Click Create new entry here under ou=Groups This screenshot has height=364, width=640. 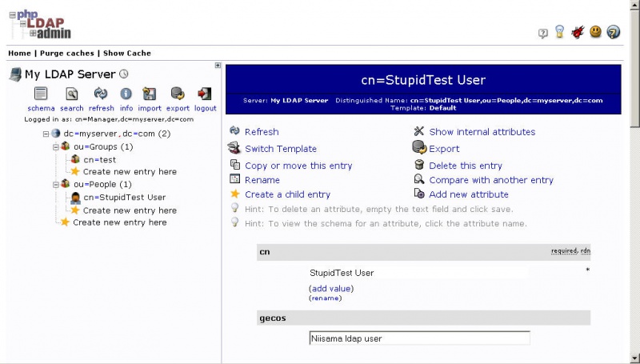click(130, 172)
